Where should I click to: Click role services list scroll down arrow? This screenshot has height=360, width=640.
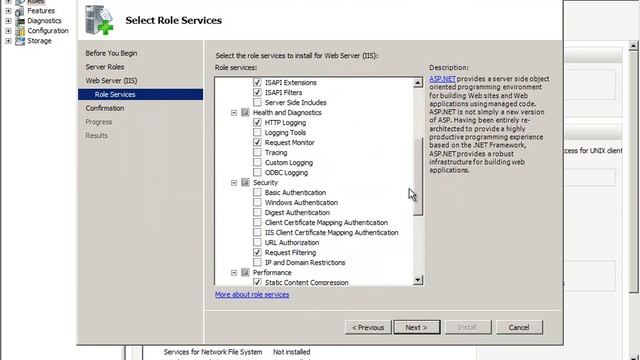point(418,280)
